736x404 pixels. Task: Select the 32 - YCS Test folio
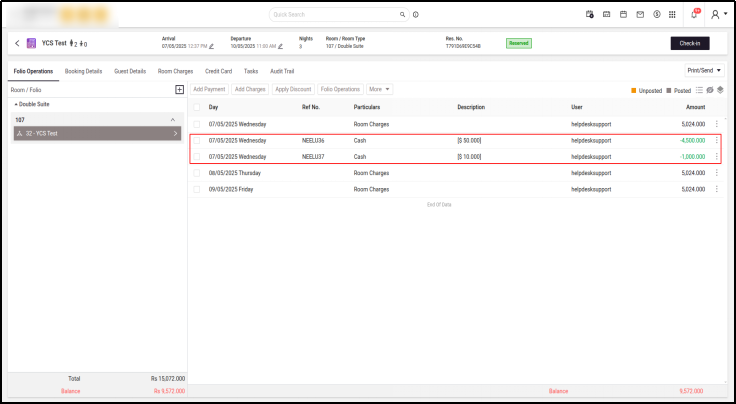[x=98, y=133]
